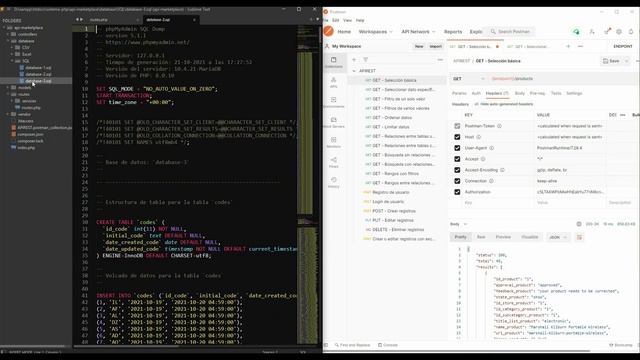Switch response view to Raw
Screen dimensions: 640x360
point(481,237)
